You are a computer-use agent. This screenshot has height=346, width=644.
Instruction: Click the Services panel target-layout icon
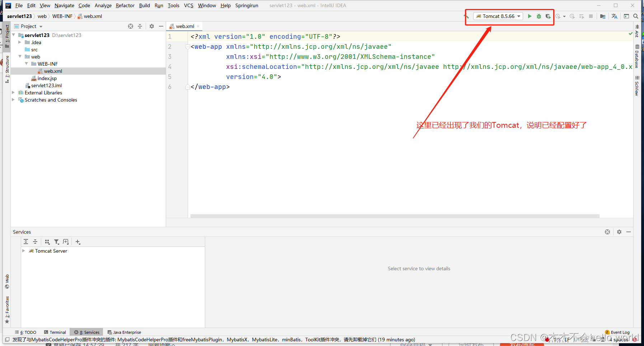[x=607, y=232]
